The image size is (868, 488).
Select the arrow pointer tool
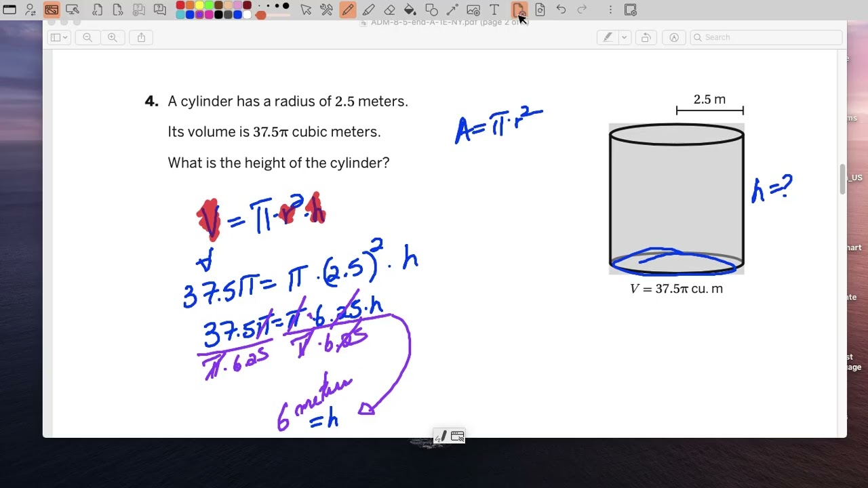pyautogui.click(x=306, y=9)
